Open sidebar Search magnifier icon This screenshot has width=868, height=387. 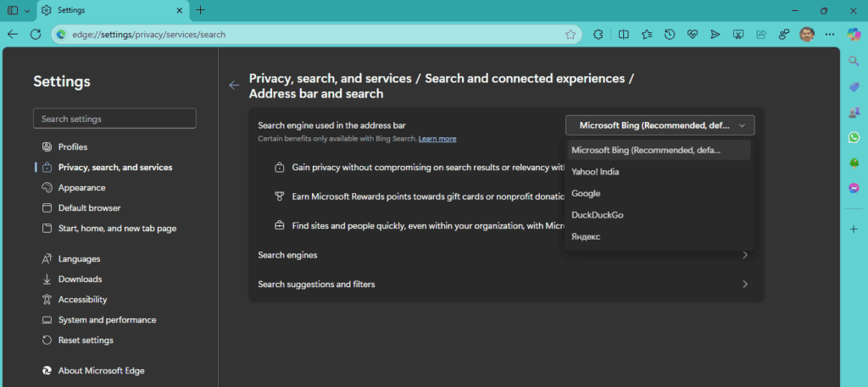click(x=854, y=61)
